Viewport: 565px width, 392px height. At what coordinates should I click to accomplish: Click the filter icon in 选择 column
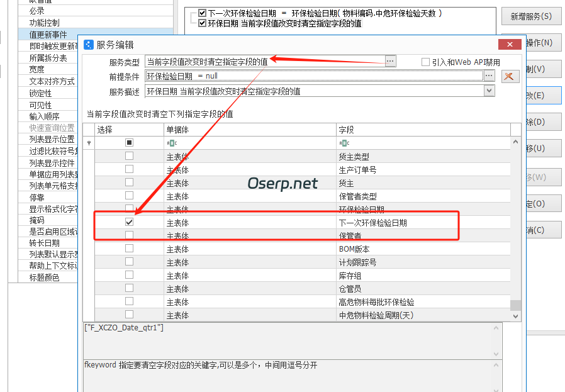[89, 142]
